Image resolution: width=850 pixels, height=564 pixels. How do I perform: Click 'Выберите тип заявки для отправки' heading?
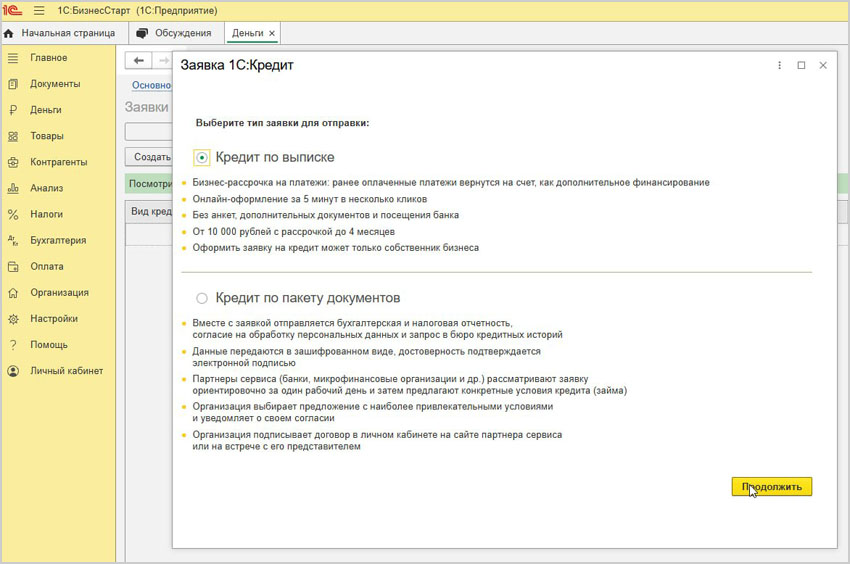point(282,123)
